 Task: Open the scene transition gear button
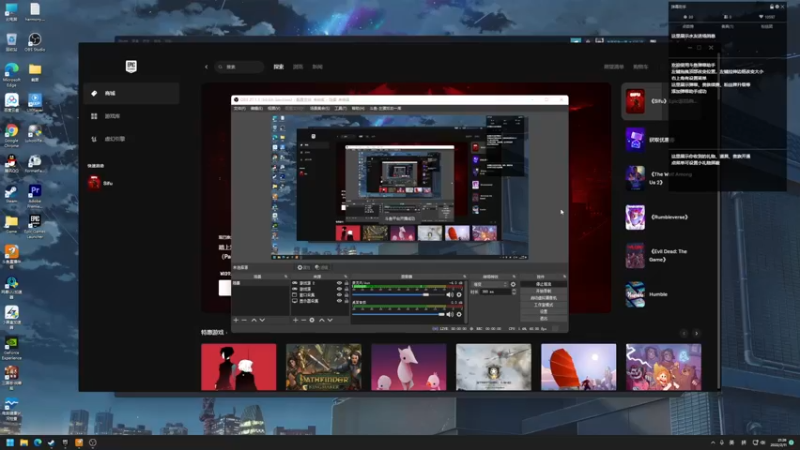click(x=513, y=284)
